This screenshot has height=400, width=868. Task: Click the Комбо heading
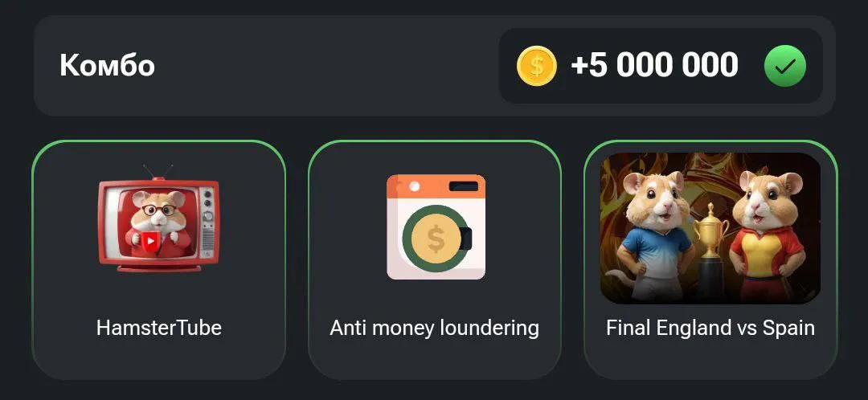[x=108, y=65]
